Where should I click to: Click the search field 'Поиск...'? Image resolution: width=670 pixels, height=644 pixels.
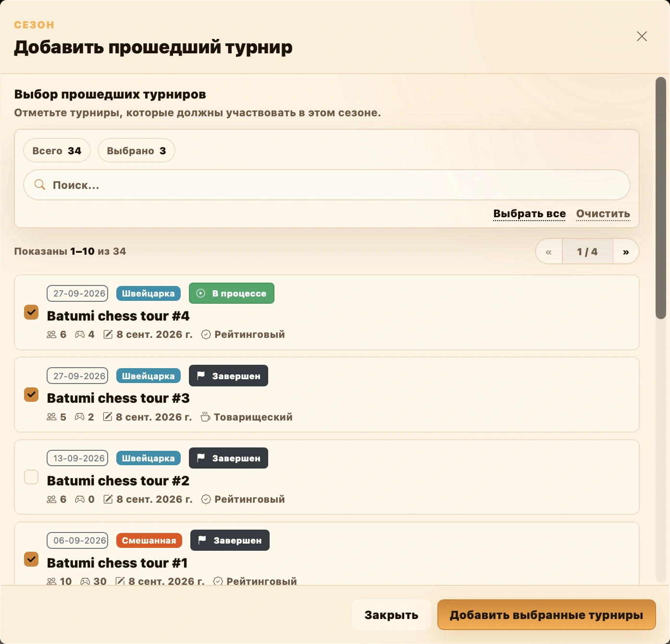tap(327, 185)
